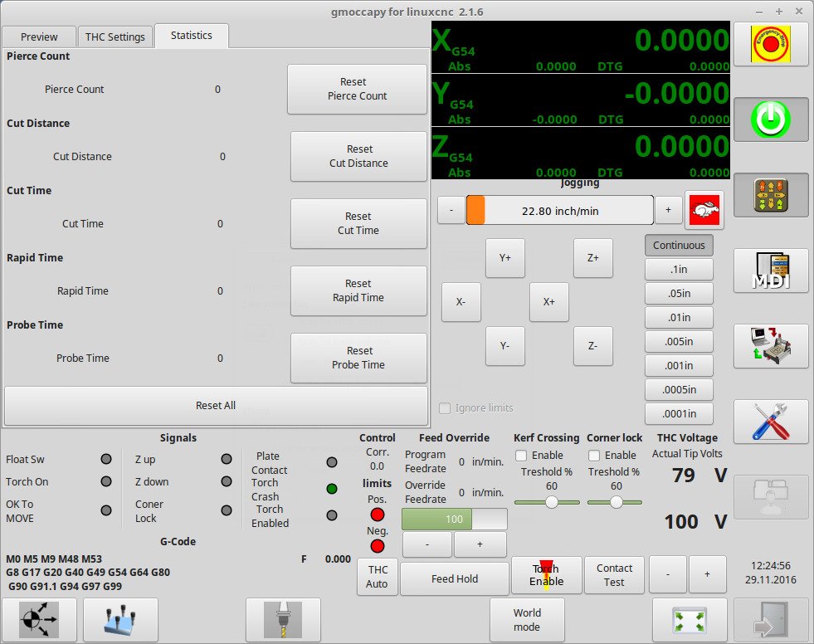
Task: Reset the Pierce Count
Action: pyautogui.click(x=357, y=89)
